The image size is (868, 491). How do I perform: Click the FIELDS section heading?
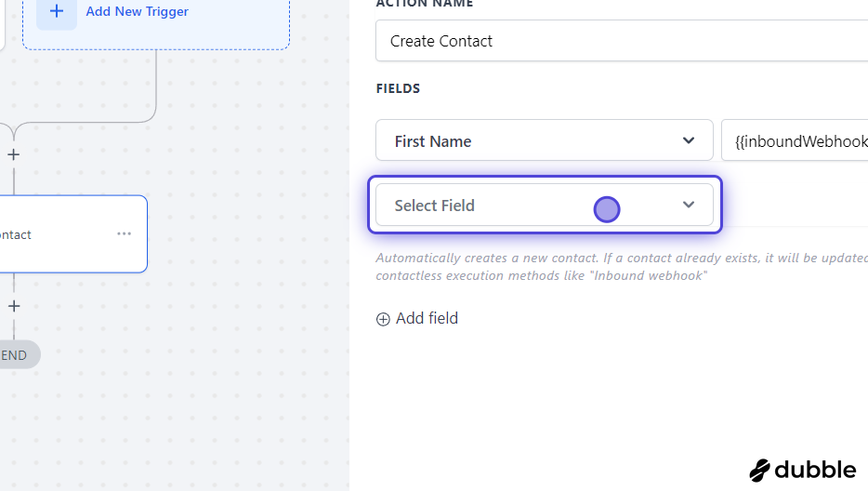[398, 88]
